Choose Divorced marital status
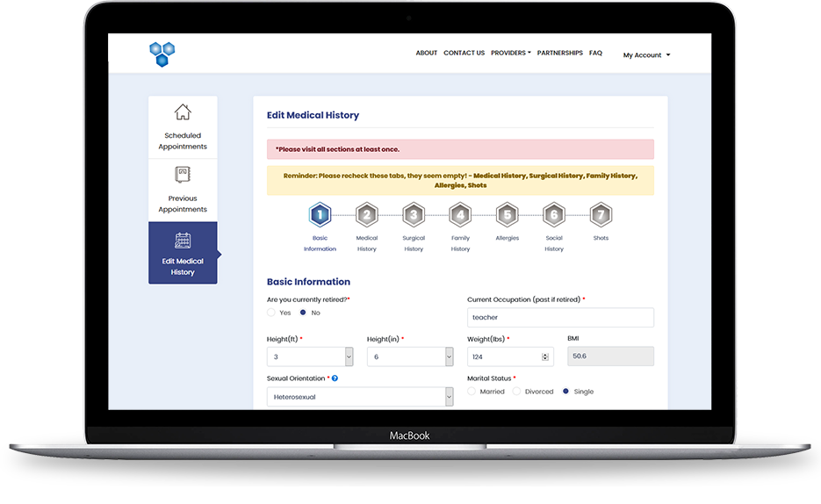Image resolution: width=821 pixels, height=504 pixels. coord(516,392)
